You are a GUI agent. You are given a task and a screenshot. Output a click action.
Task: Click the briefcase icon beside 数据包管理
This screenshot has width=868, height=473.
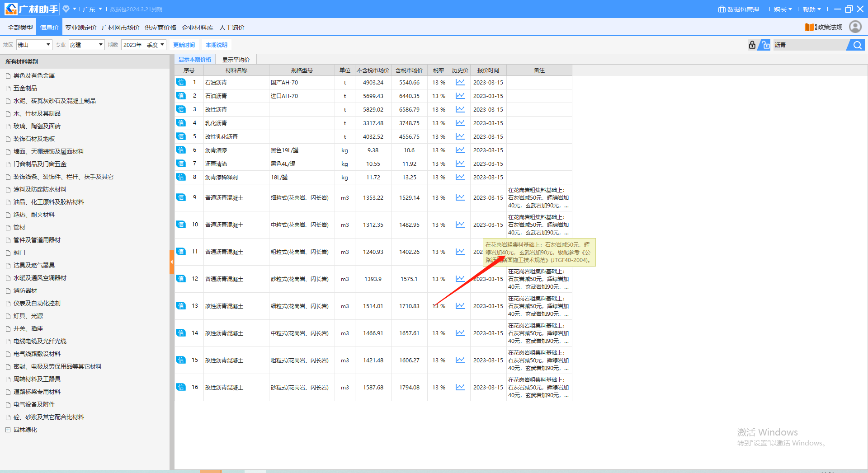coord(722,9)
